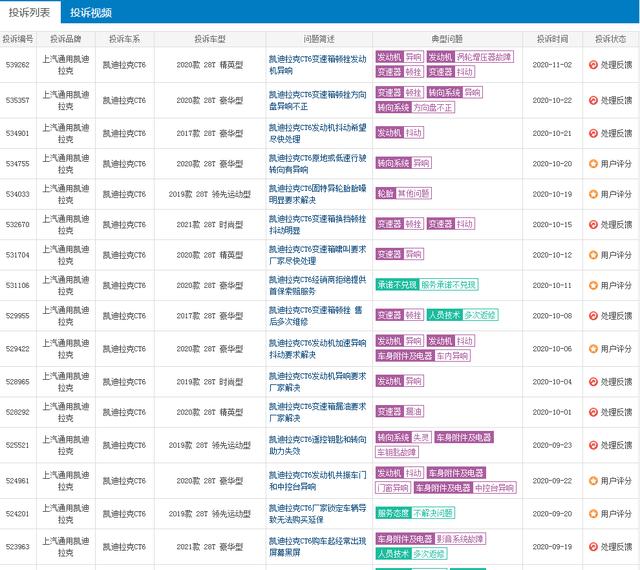This screenshot has width=640, height=570.
Task: Click the 用户评分 status icon for complaint 524961
Action: pos(593,481)
